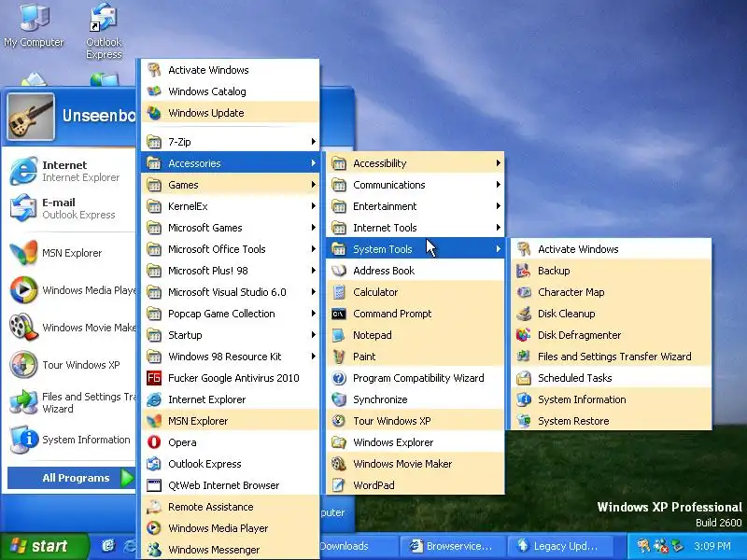Viewport: 747px width, 560px height.
Task: Open E-mail Outlook Express pinned item
Action: click(71, 208)
